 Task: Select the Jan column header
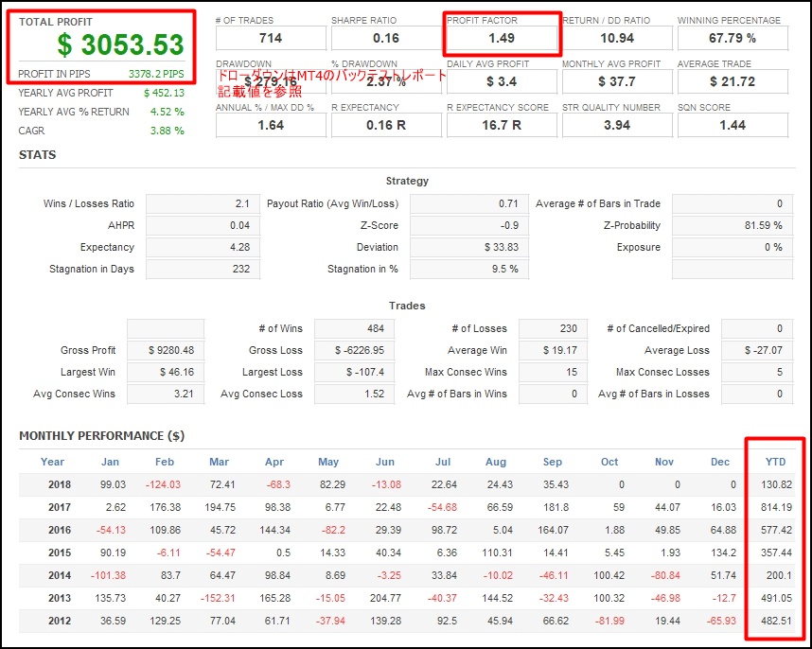coord(111,461)
